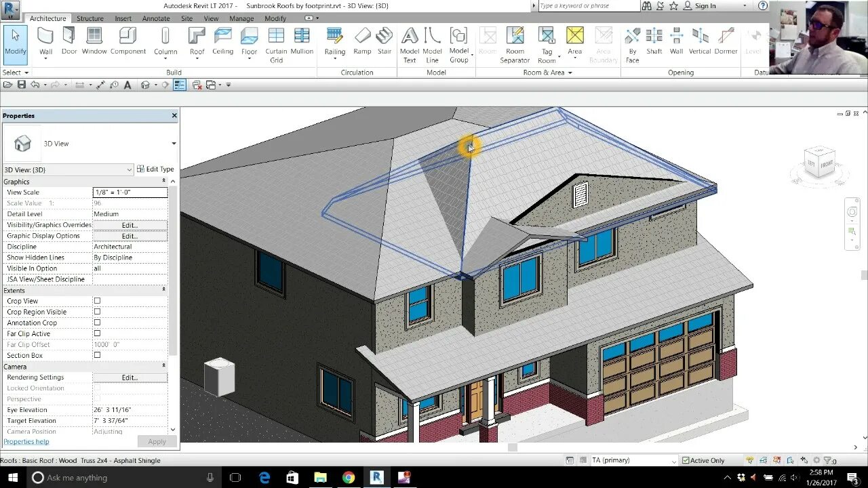The width and height of the screenshot is (868, 488).
Task: Select the By Face opening tool
Action: [632, 45]
